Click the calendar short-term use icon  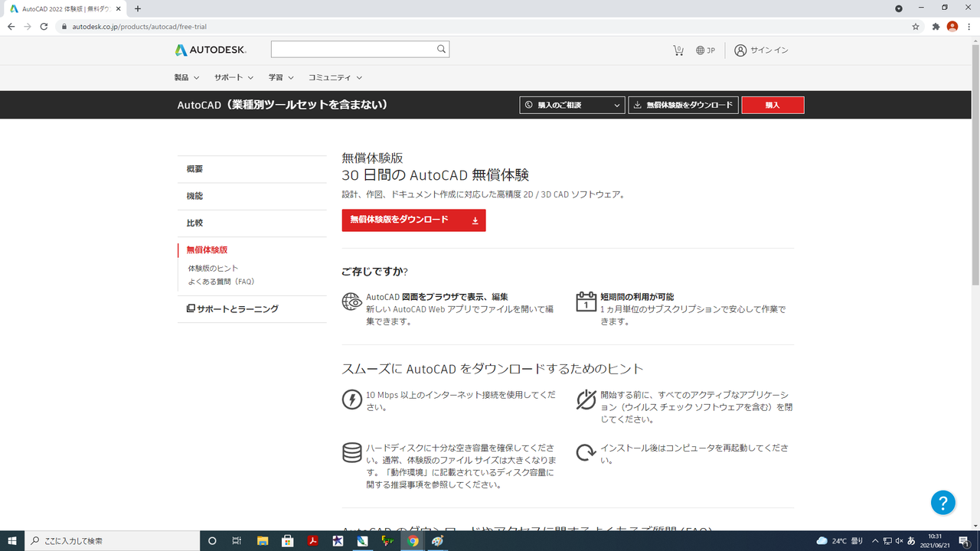(586, 301)
